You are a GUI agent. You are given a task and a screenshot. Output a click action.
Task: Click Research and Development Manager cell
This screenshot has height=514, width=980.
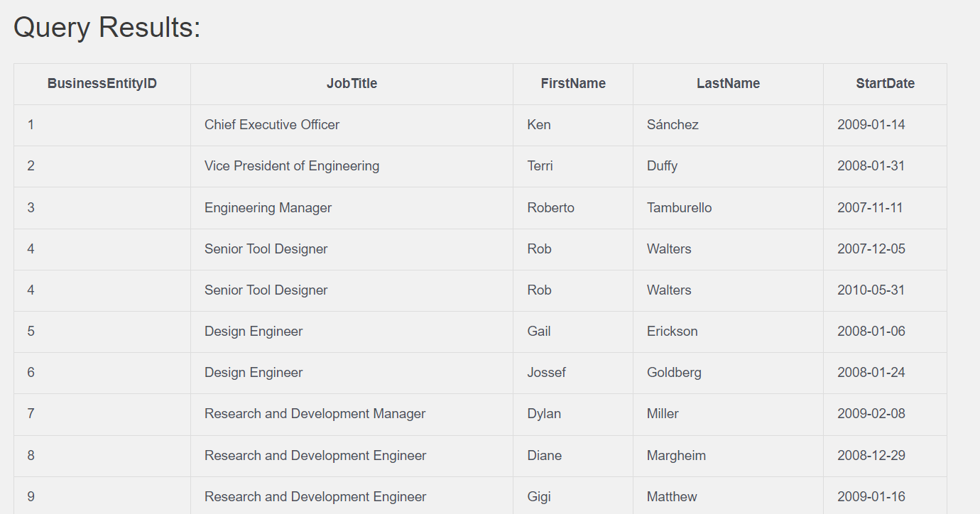click(315, 414)
